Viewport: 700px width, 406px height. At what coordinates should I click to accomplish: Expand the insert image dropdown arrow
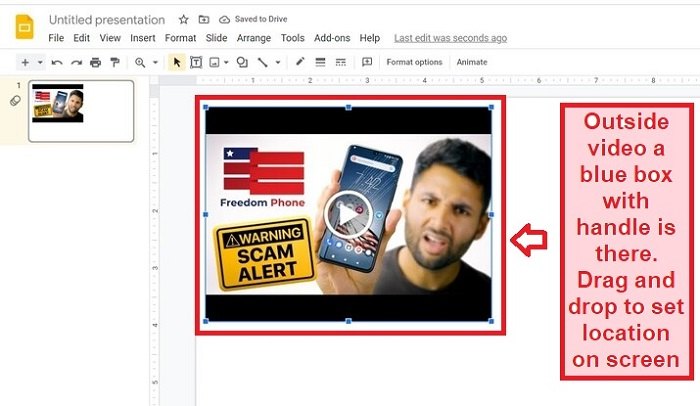tap(226, 63)
